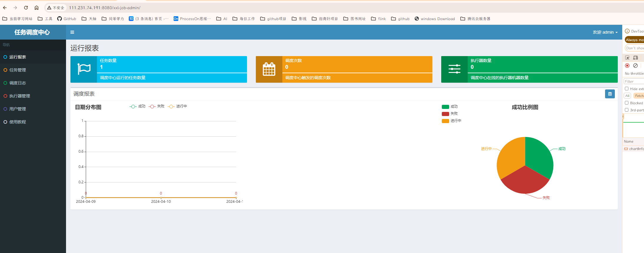This screenshot has width=644, height=253.
Task: Open the windows Download bookmark
Action: tap(435, 19)
